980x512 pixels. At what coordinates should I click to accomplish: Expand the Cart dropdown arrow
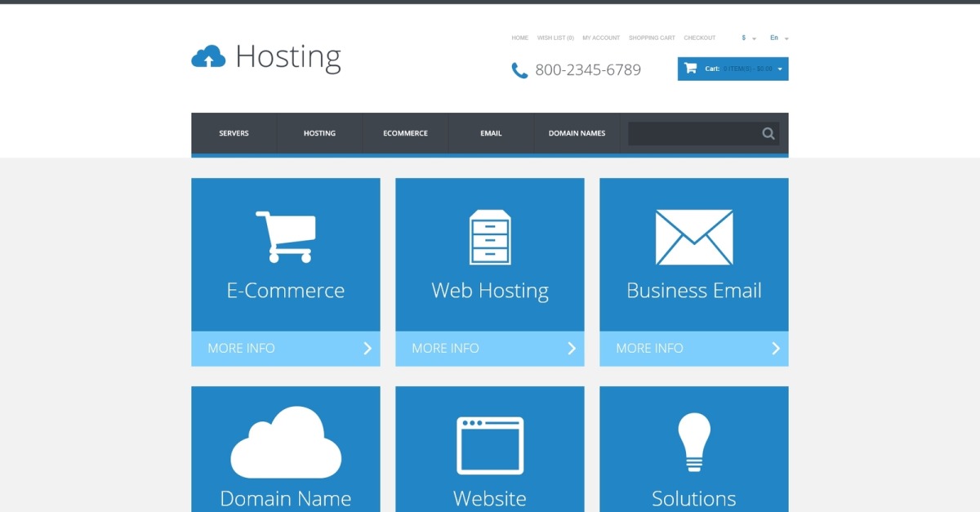(780, 69)
